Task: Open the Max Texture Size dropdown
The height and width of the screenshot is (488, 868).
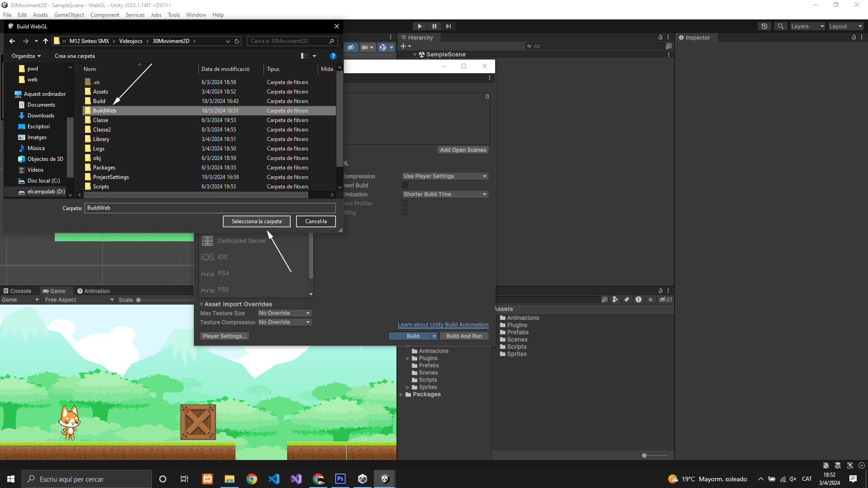Action: [284, 313]
